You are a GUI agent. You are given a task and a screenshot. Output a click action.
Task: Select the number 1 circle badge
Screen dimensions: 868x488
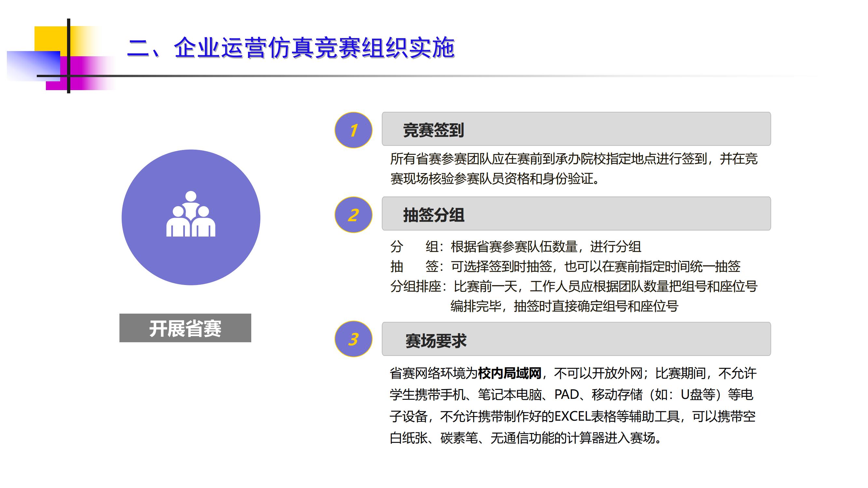tap(353, 130)
